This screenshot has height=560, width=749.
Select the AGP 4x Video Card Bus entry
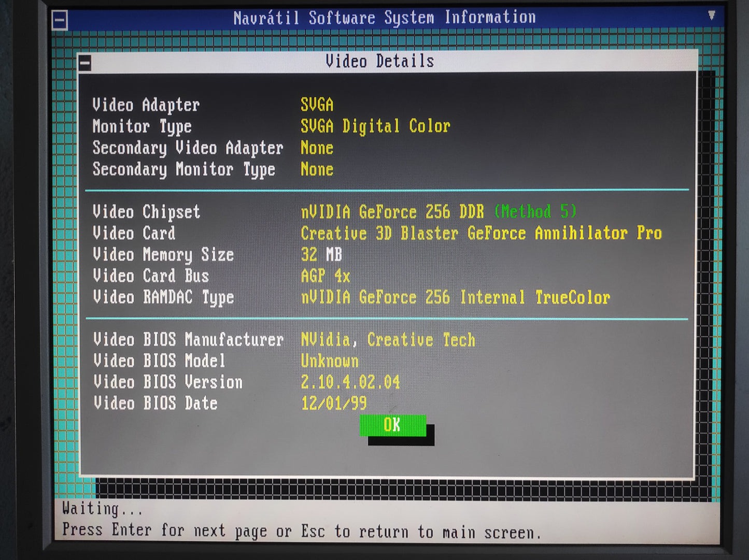326,276
